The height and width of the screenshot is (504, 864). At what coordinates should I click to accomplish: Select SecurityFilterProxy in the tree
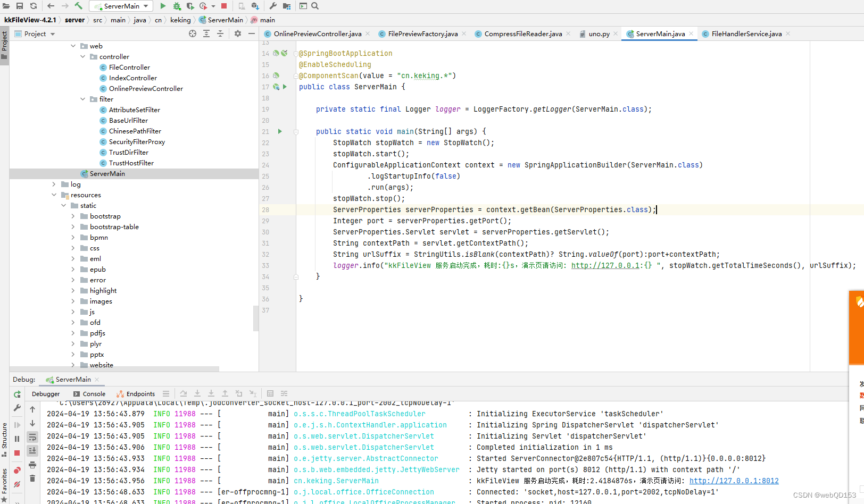137,142
